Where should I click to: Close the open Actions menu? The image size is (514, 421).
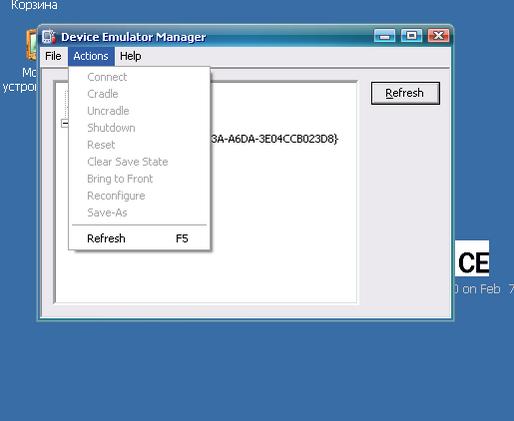tap(91, 56)
